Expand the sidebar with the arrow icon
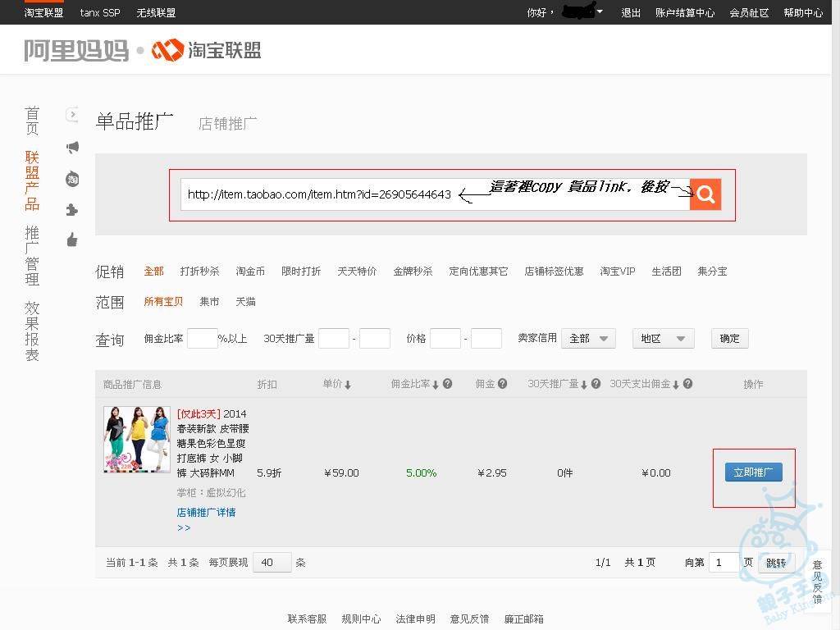The image size is (840, 630). (72, 115)
